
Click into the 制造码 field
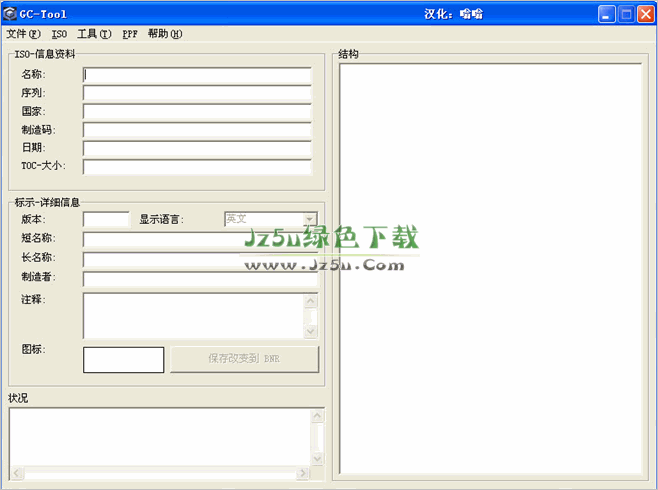pyautogui.click(x=197, y=130)
